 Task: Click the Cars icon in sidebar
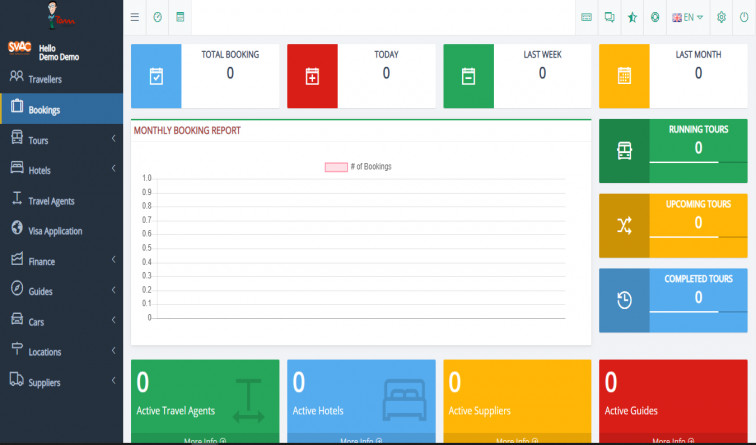(x=17, y=318)
